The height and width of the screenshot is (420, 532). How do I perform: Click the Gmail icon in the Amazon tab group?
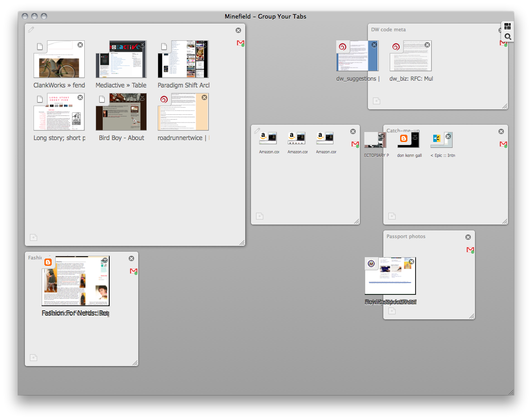355,144
